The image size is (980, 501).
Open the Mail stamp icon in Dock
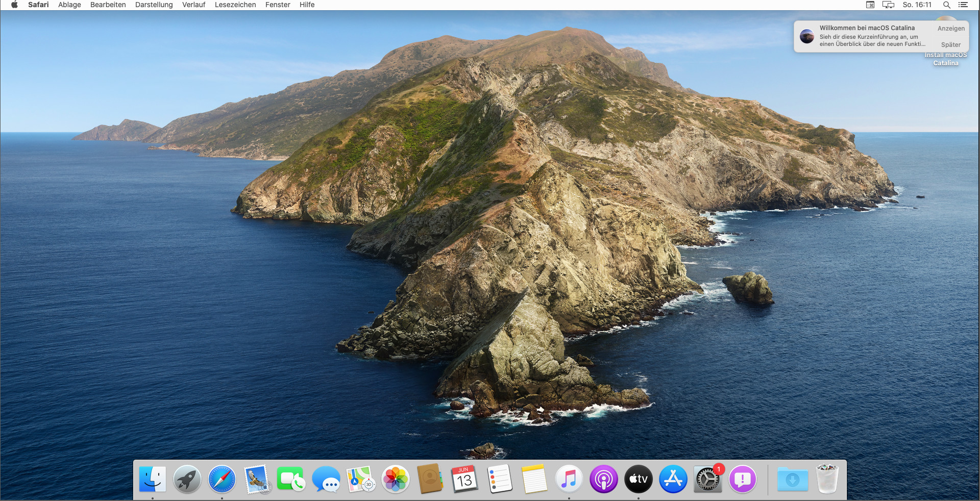257,480
